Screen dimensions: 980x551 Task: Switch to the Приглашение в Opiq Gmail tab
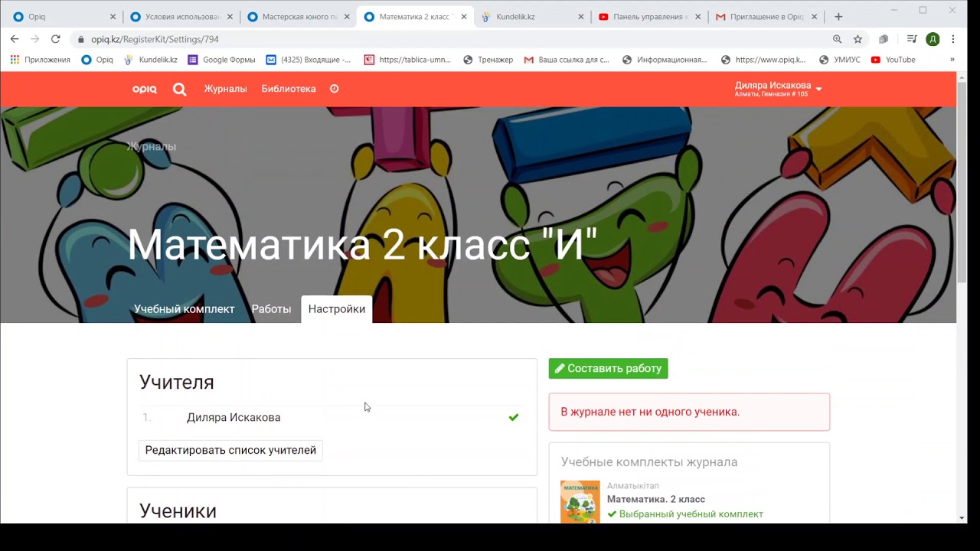pyautogui.click(x=766, y=16)
